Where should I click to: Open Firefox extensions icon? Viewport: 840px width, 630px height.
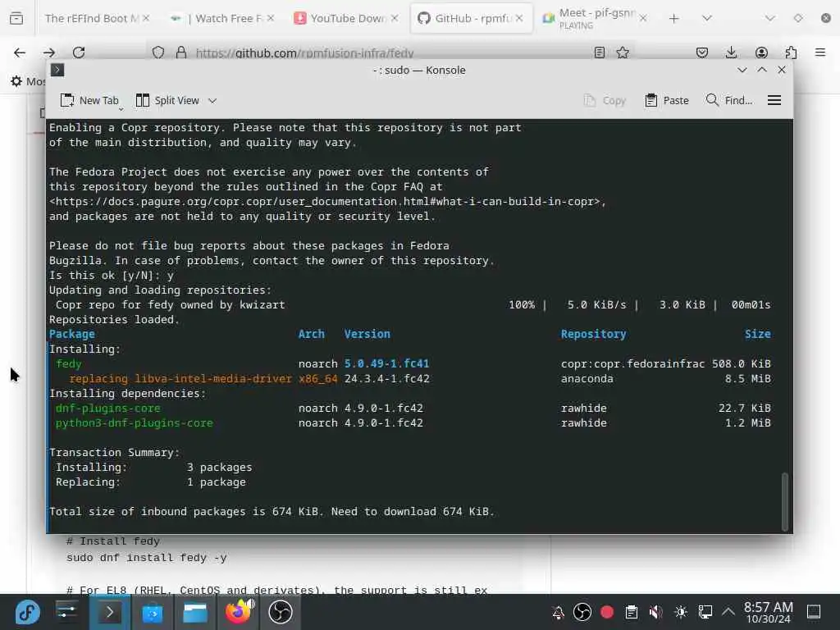click(x=791, y=52)
